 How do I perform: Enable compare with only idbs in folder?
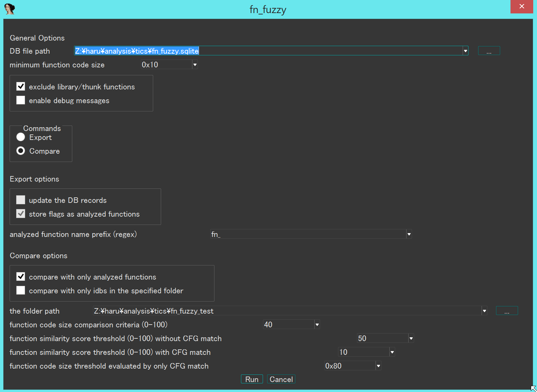[x=21, y=290]
